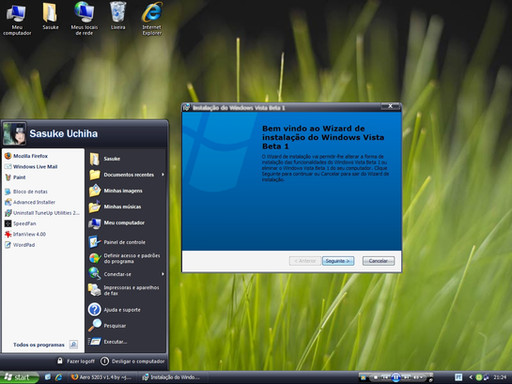Viewport: 512px width, 384px height.
Task: Click Desligar o computador button
Action: [x=133, y=361]
